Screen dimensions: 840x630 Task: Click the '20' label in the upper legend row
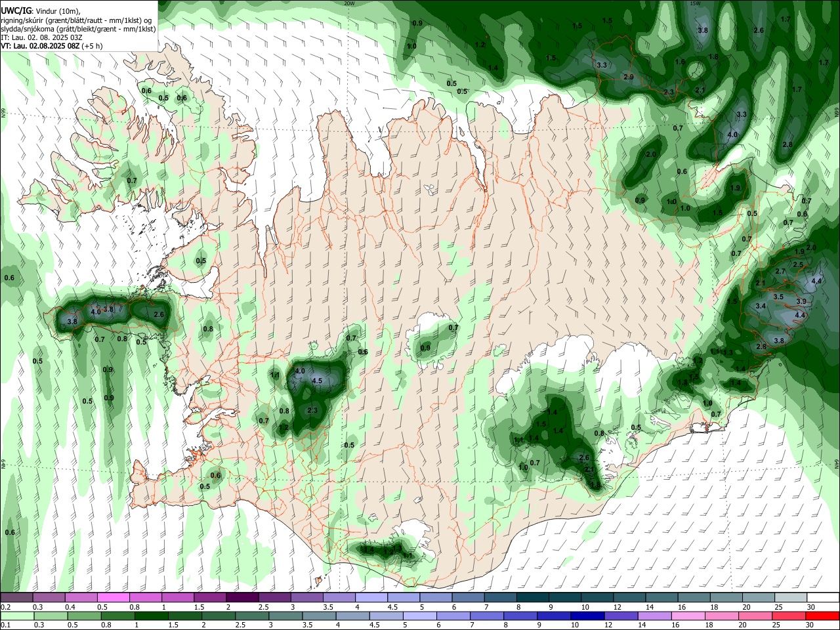(746, 607)
